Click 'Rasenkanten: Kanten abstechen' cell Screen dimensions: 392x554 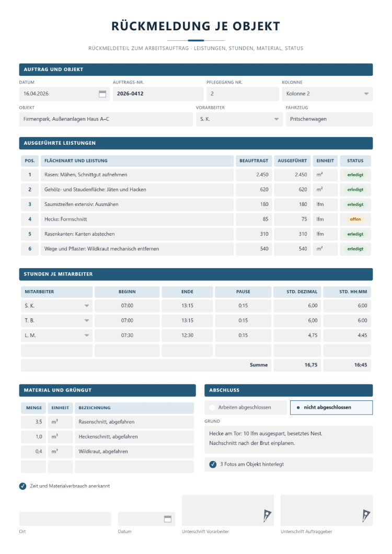137,234
